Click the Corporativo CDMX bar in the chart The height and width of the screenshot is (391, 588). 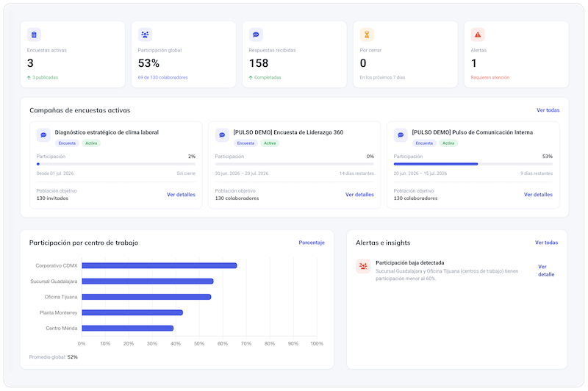(x=159, y=265)
